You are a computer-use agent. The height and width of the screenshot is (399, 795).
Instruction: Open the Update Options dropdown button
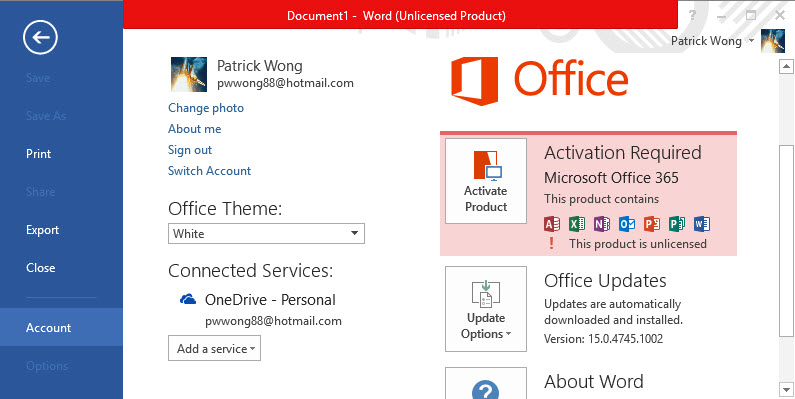click(486, 309)
